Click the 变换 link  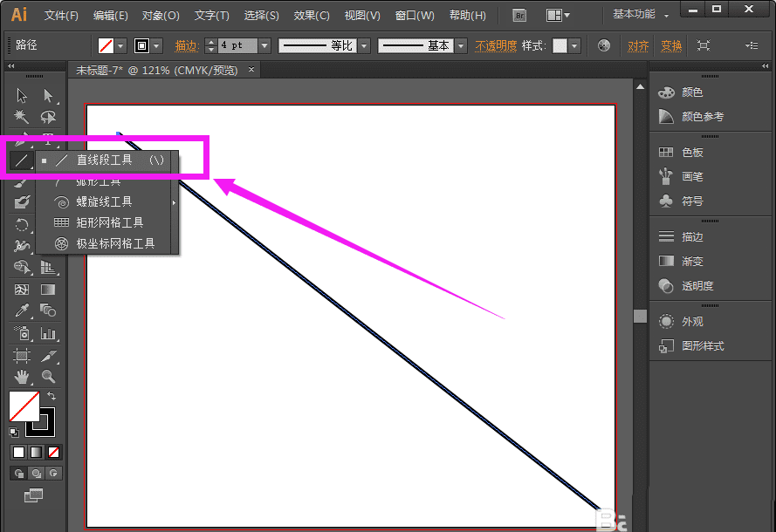click(671, 46)
